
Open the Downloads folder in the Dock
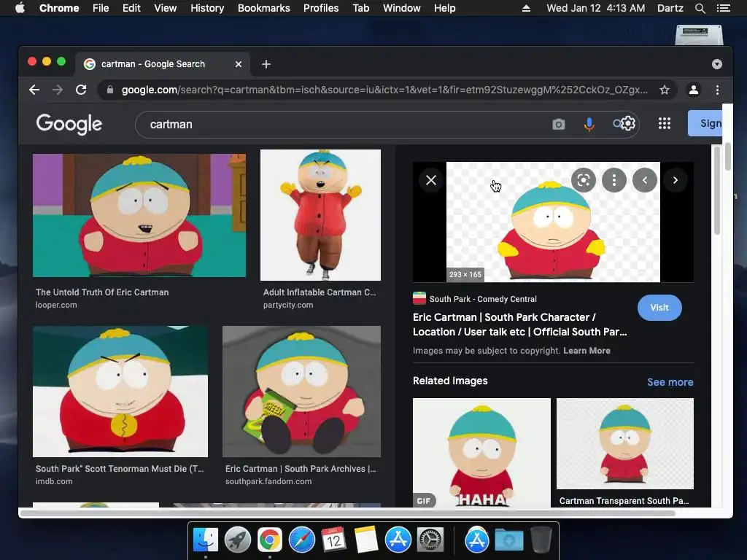[x=508, y=540]
